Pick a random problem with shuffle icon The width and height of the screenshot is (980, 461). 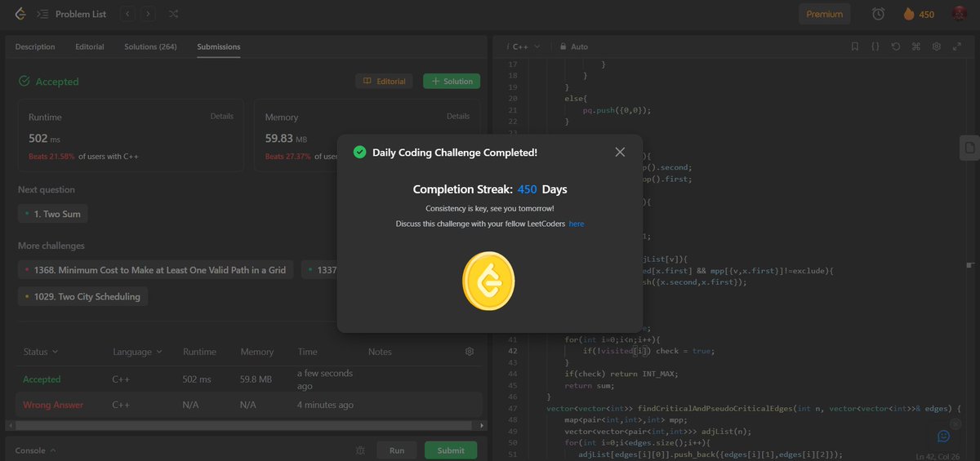pyautogui.click(x=174, y=14)
